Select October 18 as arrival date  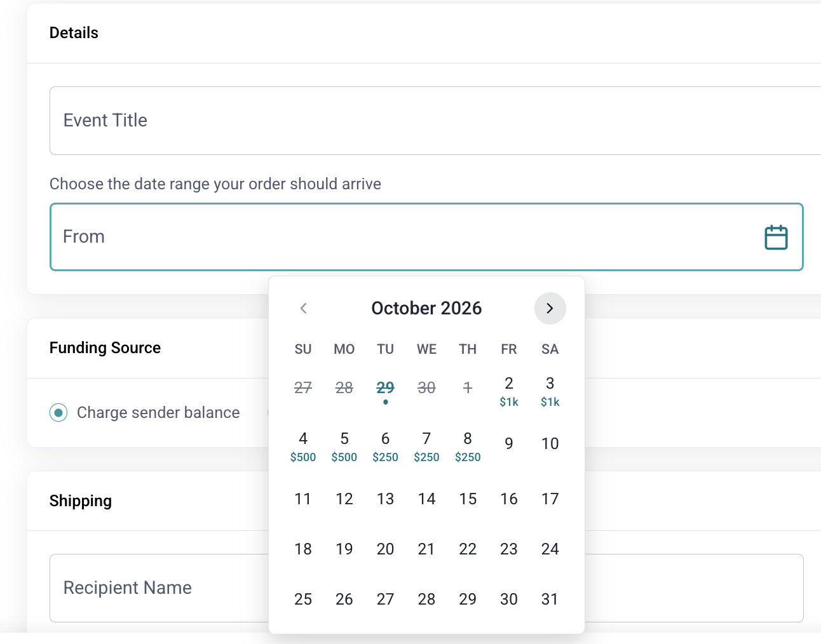point(303,549)
